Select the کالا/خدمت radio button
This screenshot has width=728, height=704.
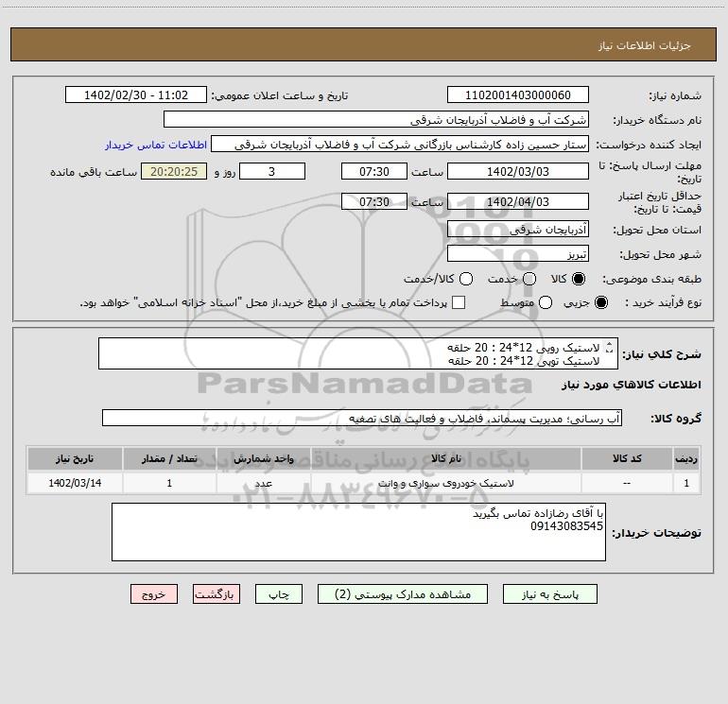pos(466,279)
